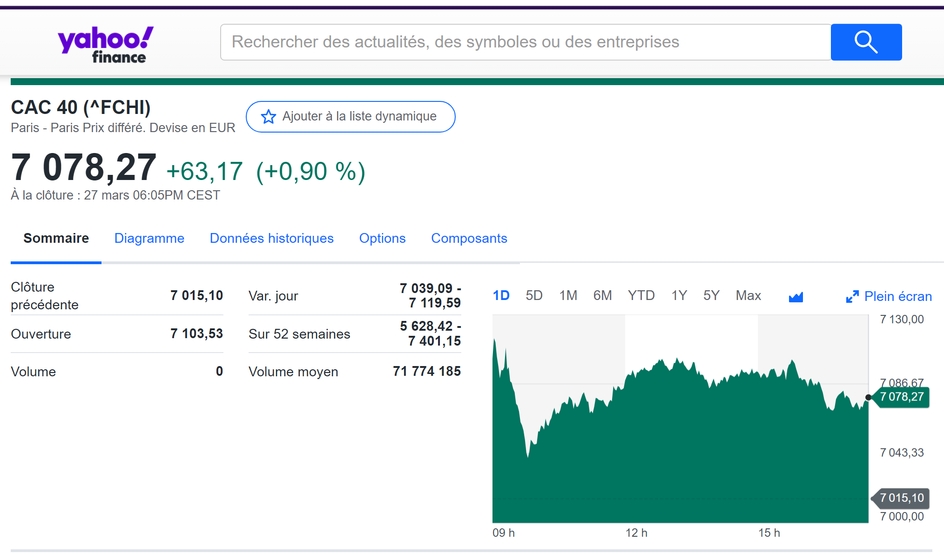The image size is (944, 560).
Task: Select the 6M chart range
Action: 602,295
